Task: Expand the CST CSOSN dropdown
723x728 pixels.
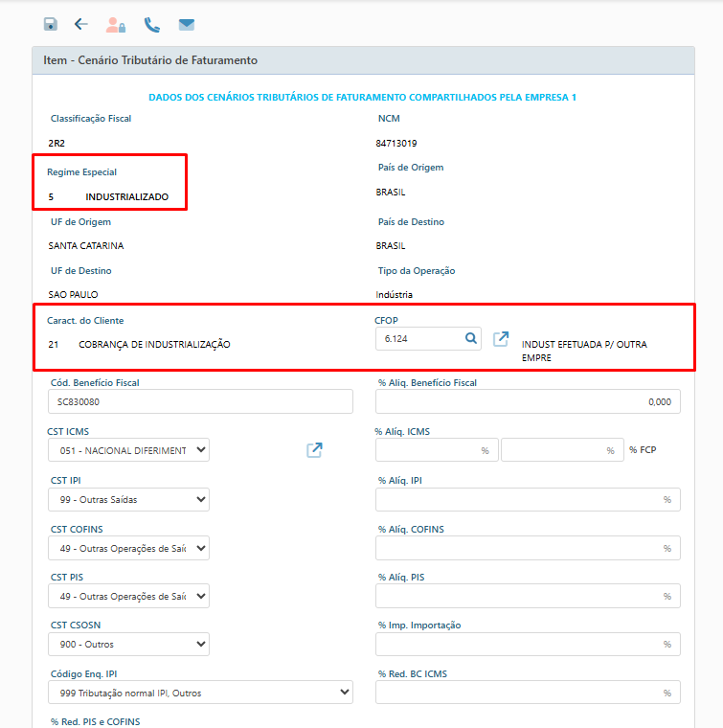Action: (128, 644)
